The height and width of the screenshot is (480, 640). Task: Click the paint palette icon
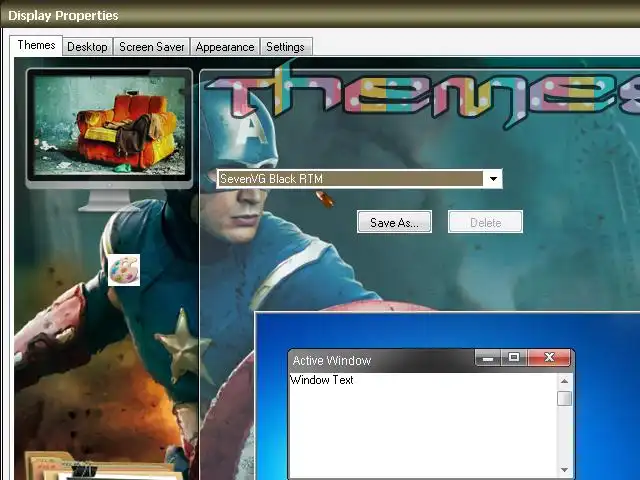[x=124, y=270]
